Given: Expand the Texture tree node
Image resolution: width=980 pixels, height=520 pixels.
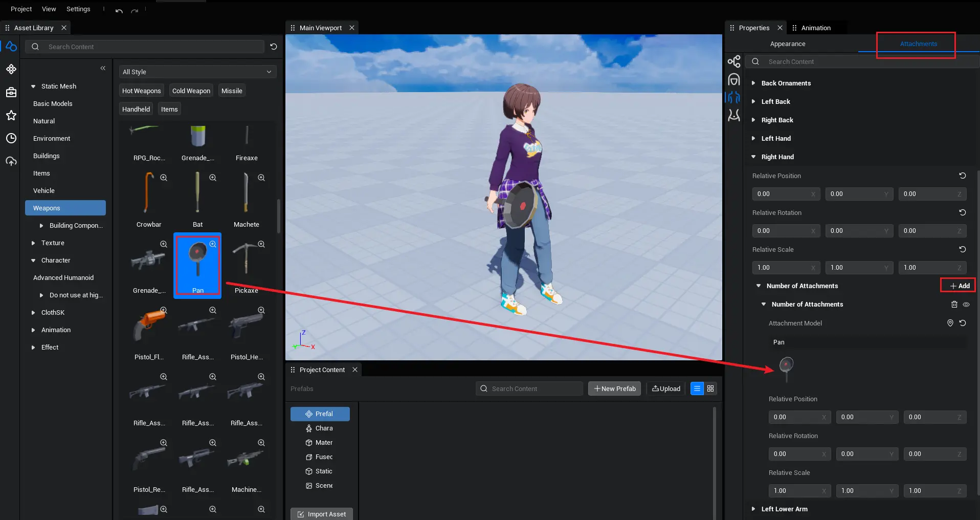Looking at the screenshot, I should click(33, 243).
